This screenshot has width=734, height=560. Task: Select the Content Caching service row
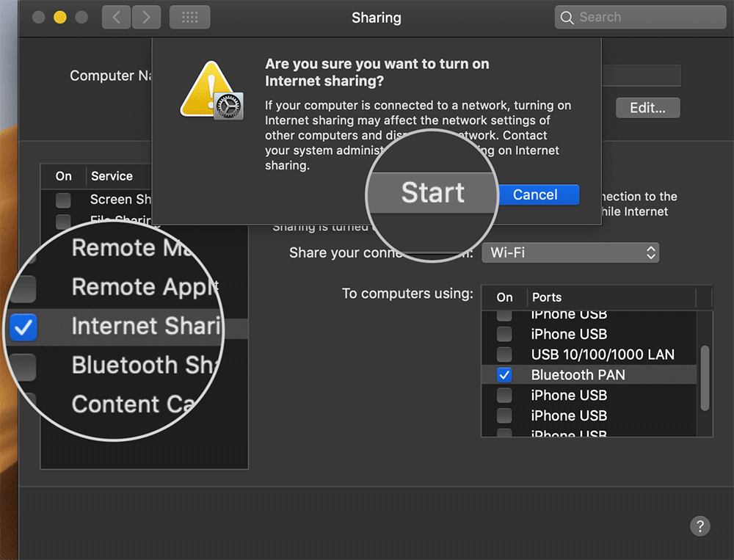132,404
